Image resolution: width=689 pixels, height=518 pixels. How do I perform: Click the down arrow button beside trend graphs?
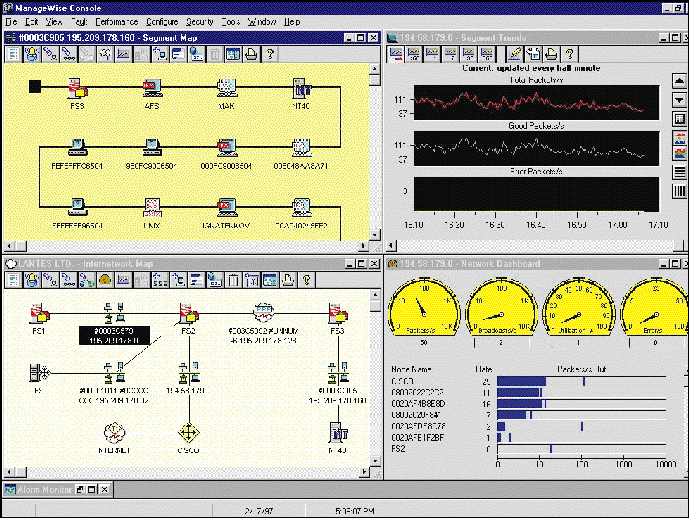coord(679,100)
